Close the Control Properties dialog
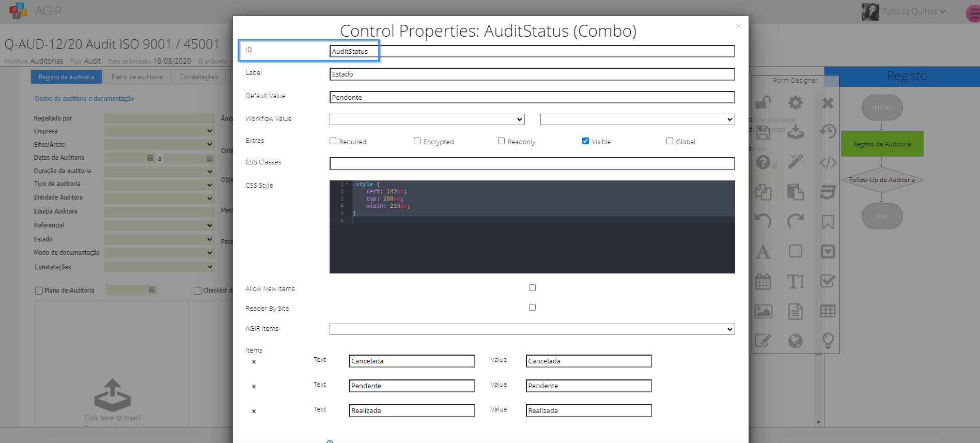980x443 pixels. pos(738,26)
